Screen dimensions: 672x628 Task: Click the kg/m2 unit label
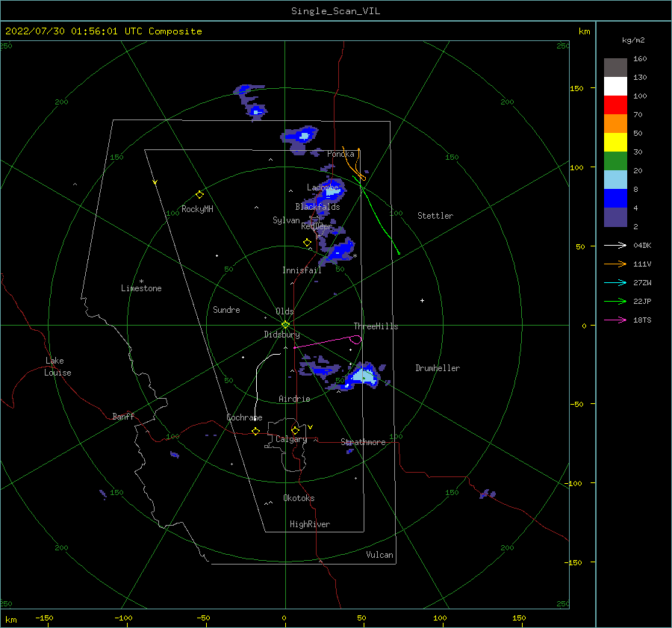tap(633, 40)
